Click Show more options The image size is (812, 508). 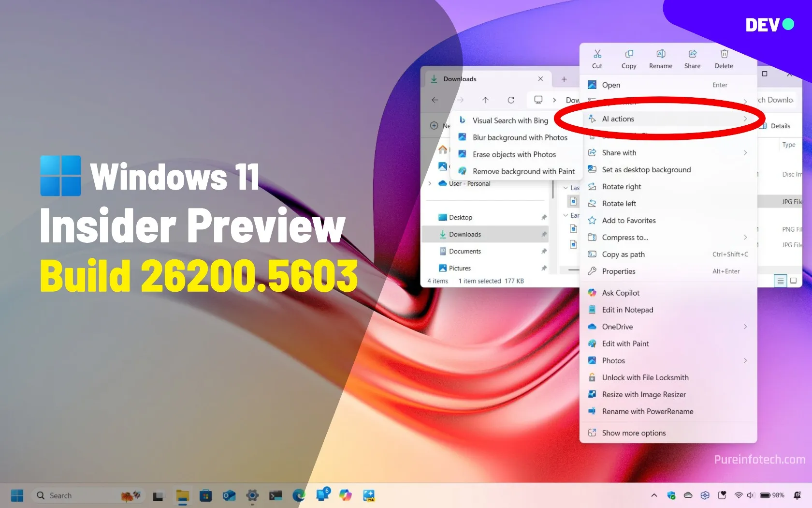click(668, 433)
